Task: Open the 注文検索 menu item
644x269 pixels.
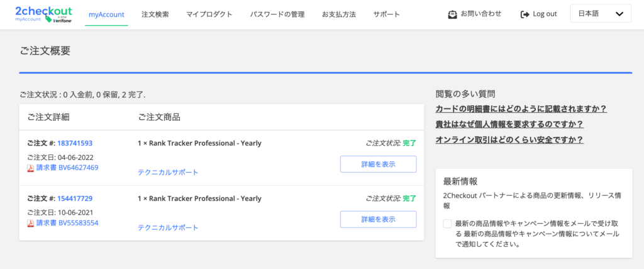Action: coord(155,14)
